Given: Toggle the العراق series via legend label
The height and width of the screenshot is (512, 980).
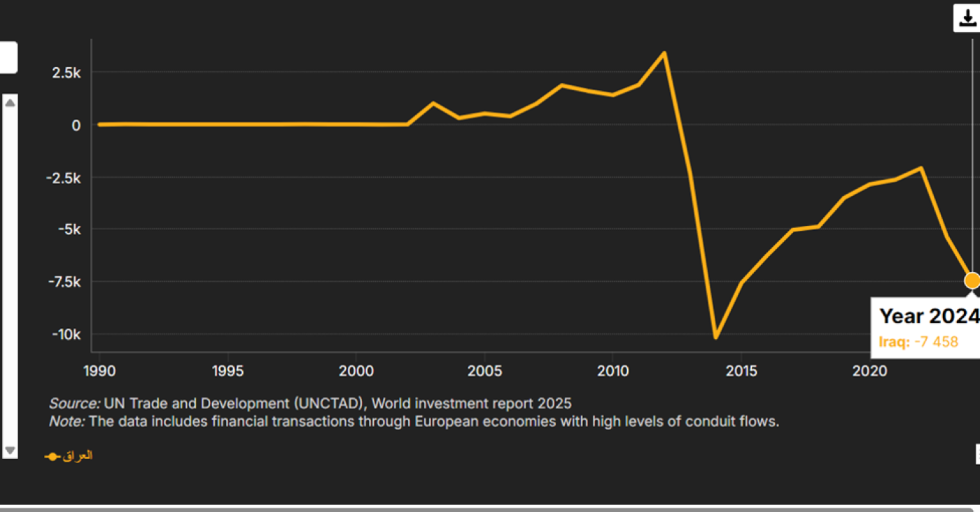Looking at the screenshot, I should 78,456.
